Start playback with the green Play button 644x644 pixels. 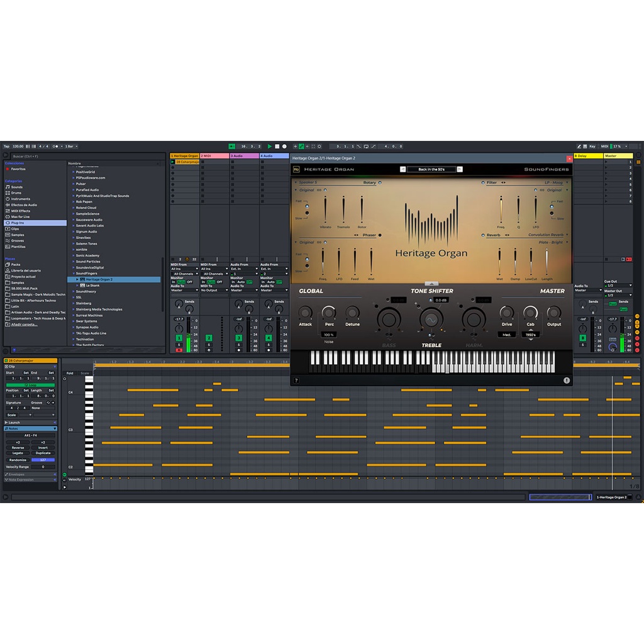coord(269,146)
